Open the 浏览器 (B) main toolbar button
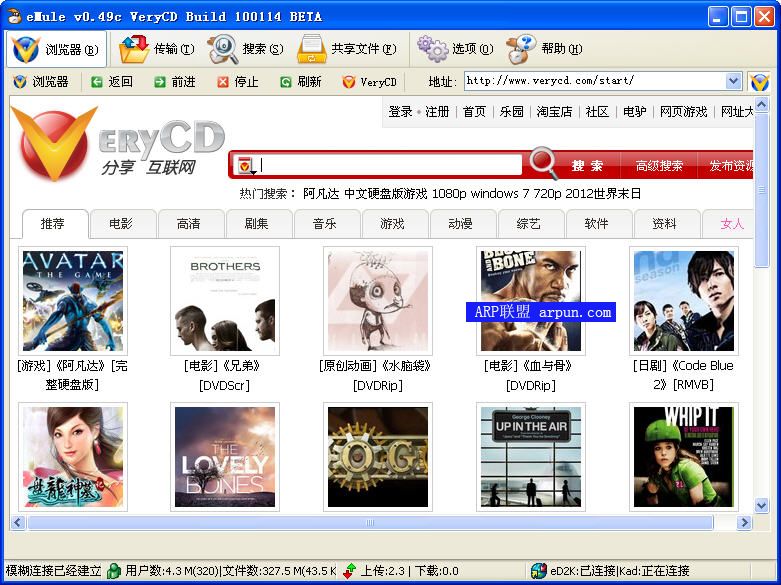The width and height of the screenshot is (781, 585). coord(56,49)
